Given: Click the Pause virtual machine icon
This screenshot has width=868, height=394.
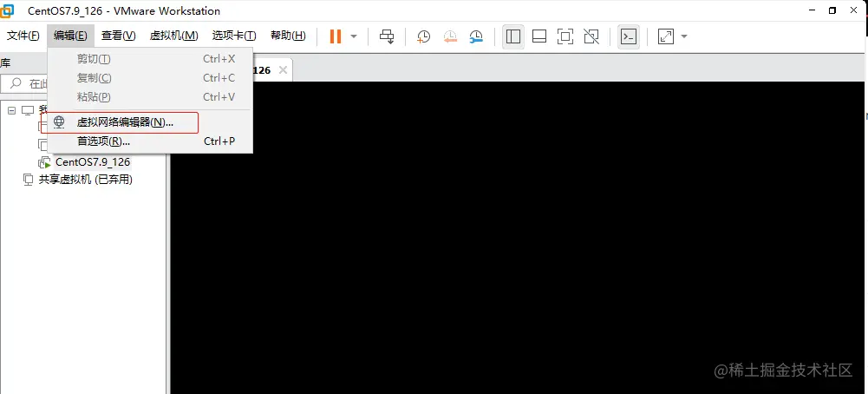Looking at the screenshot, I should [x=336, y=36].
